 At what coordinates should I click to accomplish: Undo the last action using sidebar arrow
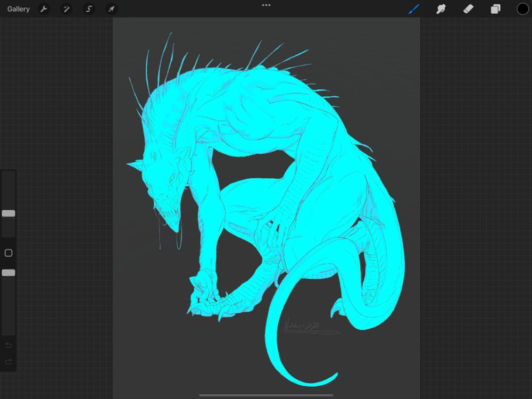tap(9, 345)
